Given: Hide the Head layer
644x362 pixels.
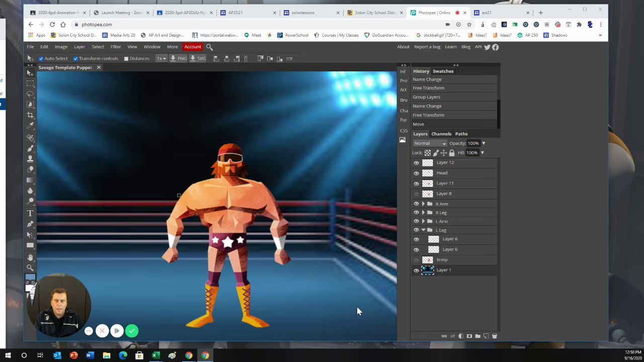Looking at the screenshot, I should (x=416, y=173).
